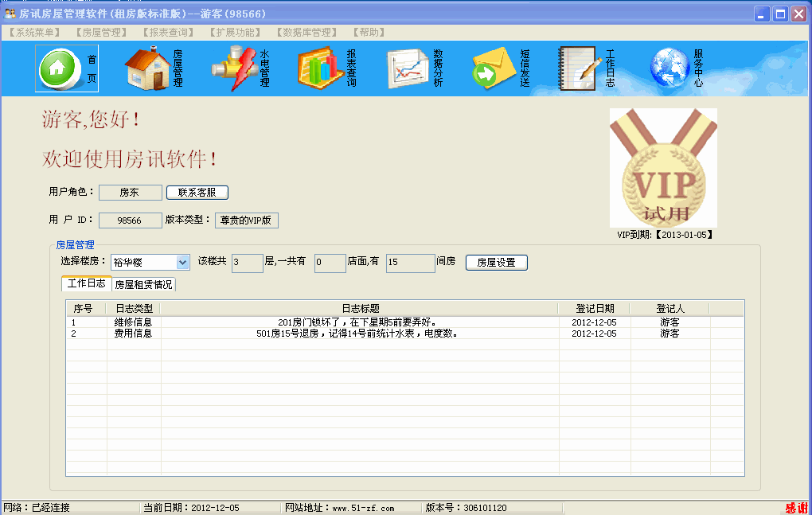Image resolution: width=812 pixels, height=515 pixels.
Task: Minimize the 房讯房屋管理软件 window
Action: [761, 14]
